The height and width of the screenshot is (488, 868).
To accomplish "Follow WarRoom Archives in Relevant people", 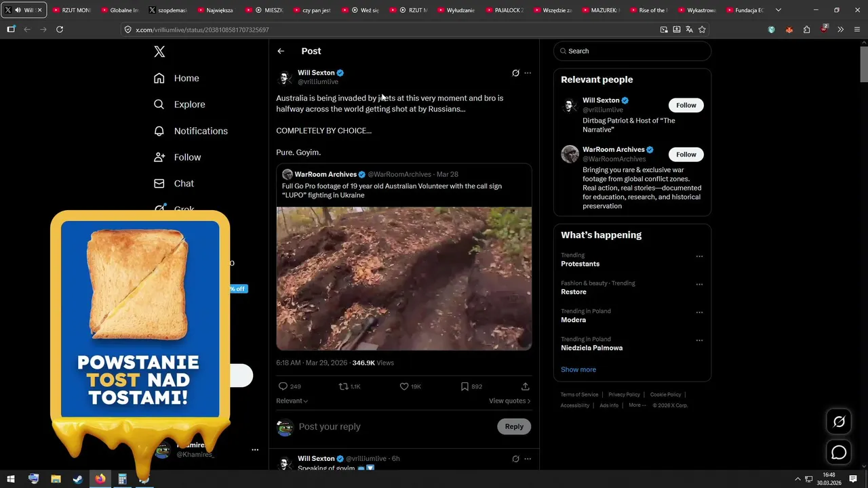I will coord(686,155).
